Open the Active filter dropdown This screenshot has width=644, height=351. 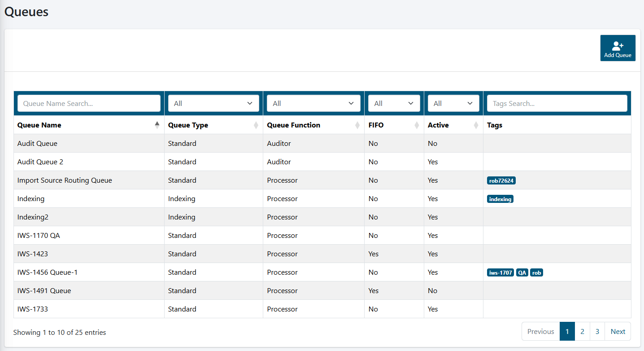tap(453, 103)
